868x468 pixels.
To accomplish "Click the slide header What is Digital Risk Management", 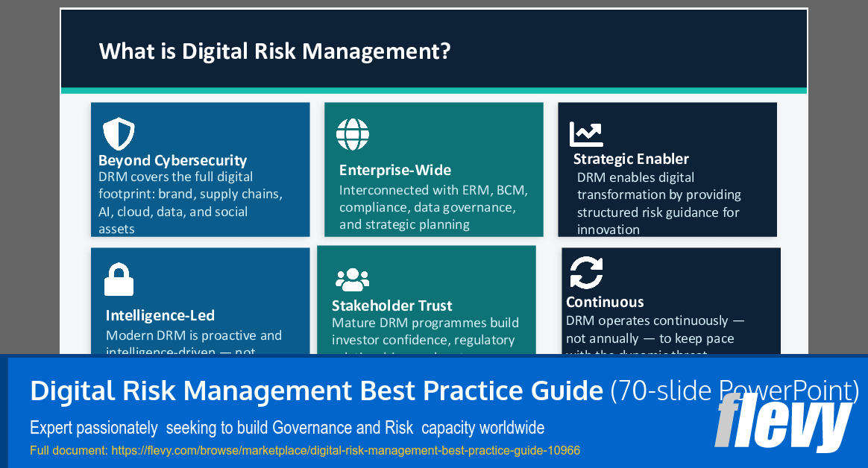I will tap(274, 51).
